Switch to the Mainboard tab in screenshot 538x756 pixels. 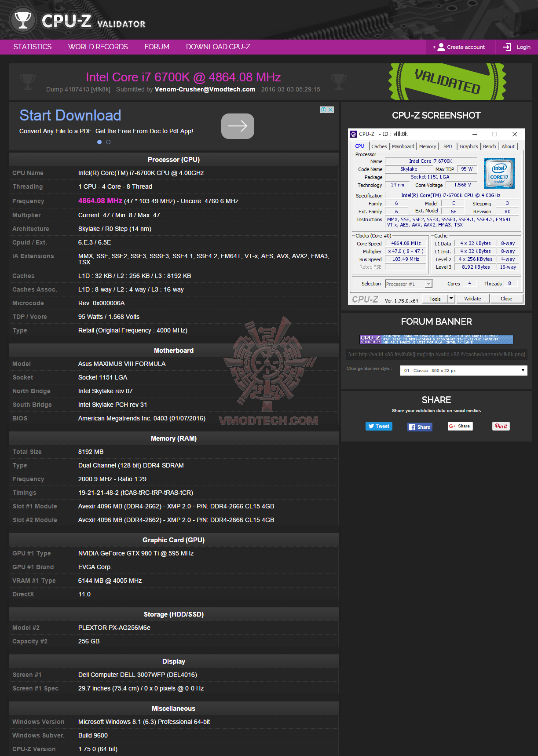click(403, 146)
